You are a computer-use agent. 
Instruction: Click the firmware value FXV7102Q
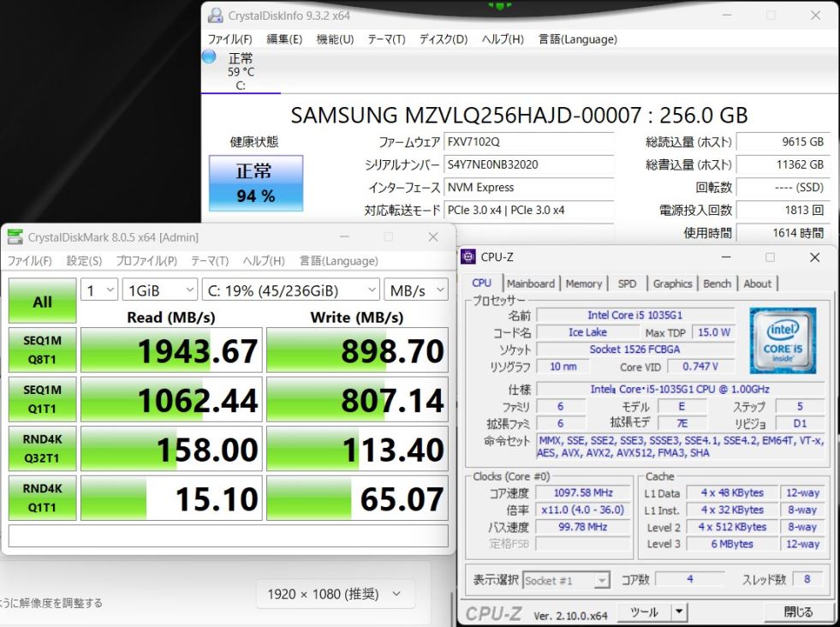529,142
